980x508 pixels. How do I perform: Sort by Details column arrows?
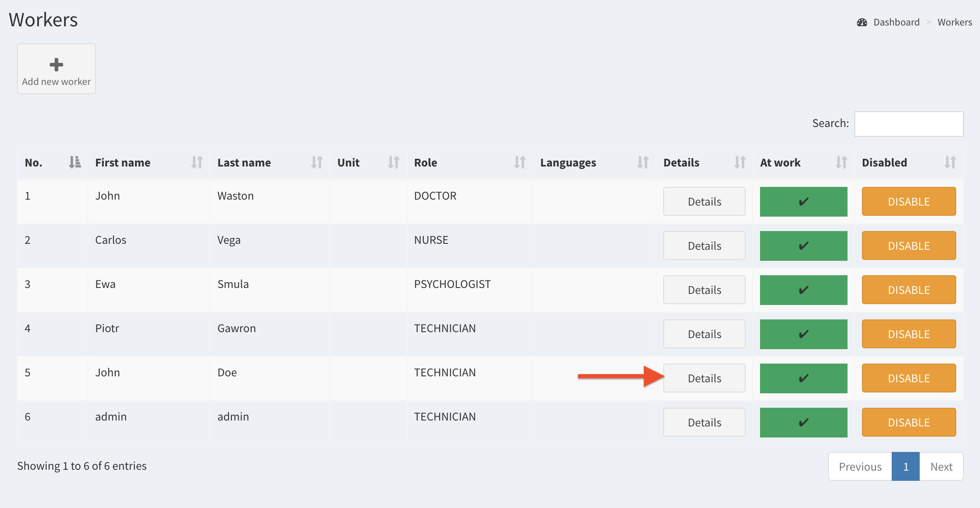click(740, 162)
